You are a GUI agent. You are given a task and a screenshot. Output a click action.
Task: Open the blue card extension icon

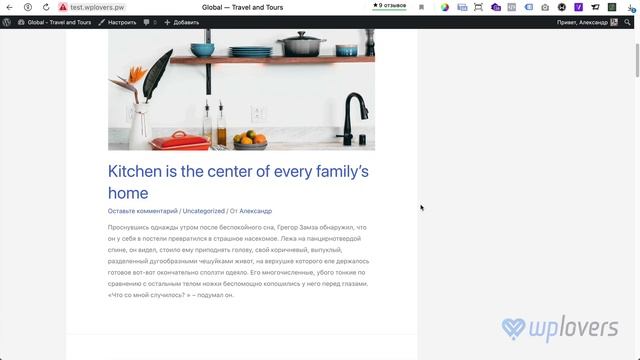click(x=529, y=7)
